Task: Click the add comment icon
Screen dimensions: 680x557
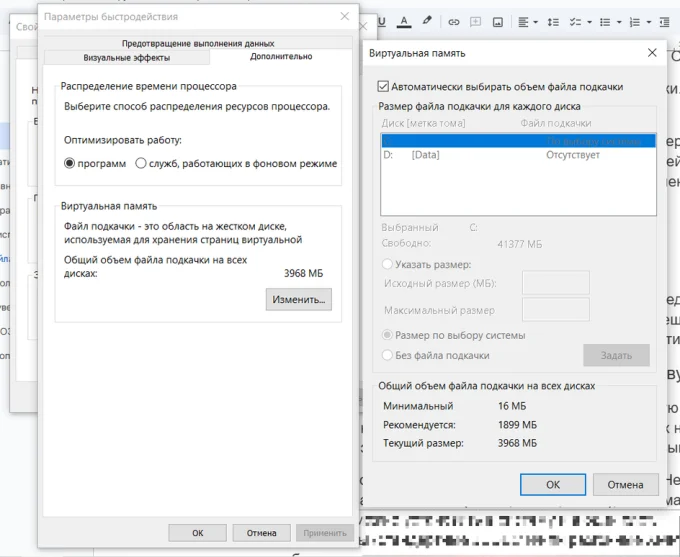Action: pos(476,22)
